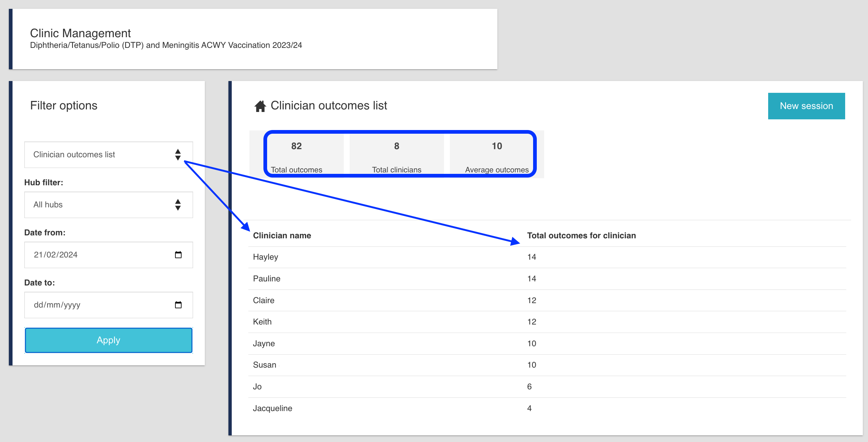Image resolution: width=868 pixels, height=442 pixels.
Task: Click the Clinician name column header
Action: 282,236
